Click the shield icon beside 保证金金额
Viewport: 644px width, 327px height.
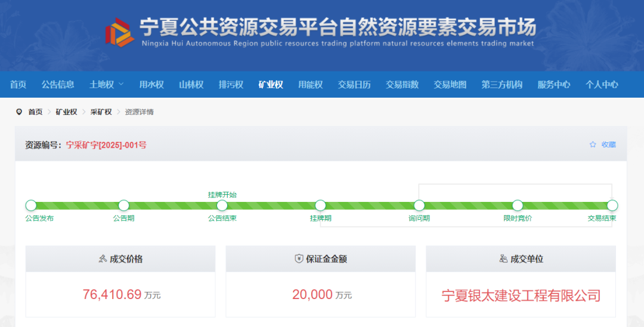point(299,259)
